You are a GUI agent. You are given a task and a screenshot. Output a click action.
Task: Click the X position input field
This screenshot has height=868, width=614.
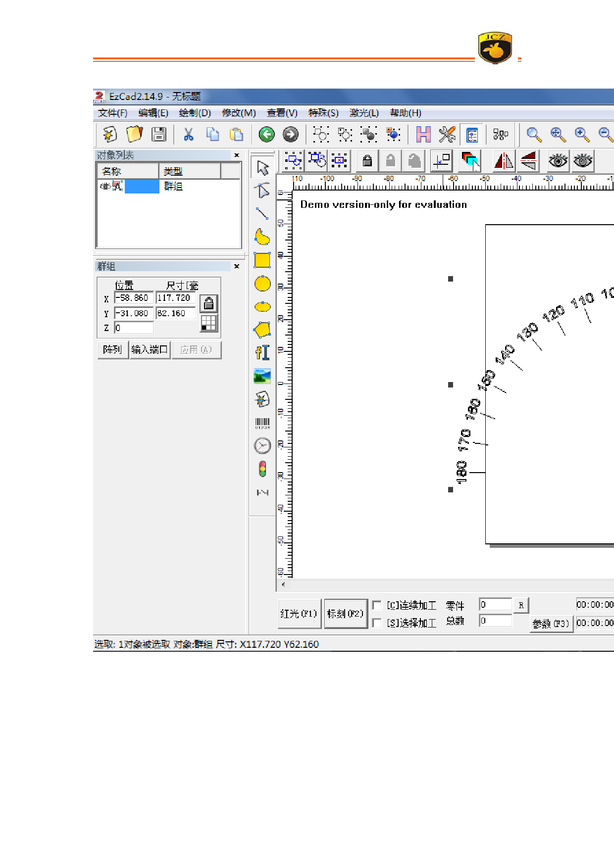[x=134, y=298]
